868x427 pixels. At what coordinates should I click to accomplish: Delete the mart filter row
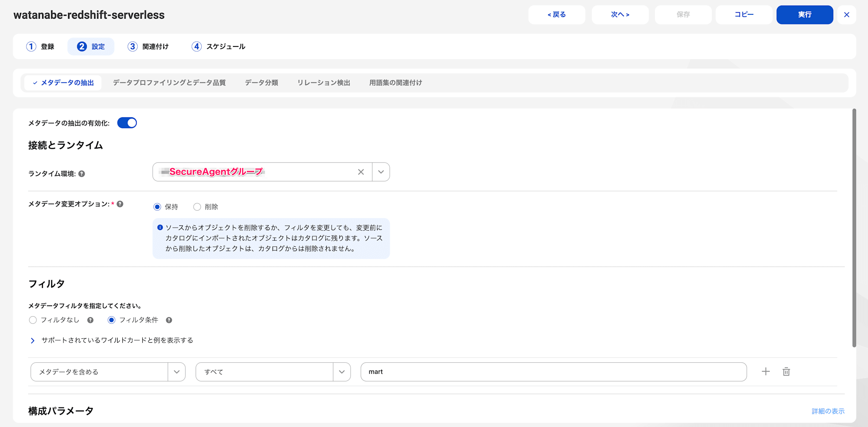point(786,371)
